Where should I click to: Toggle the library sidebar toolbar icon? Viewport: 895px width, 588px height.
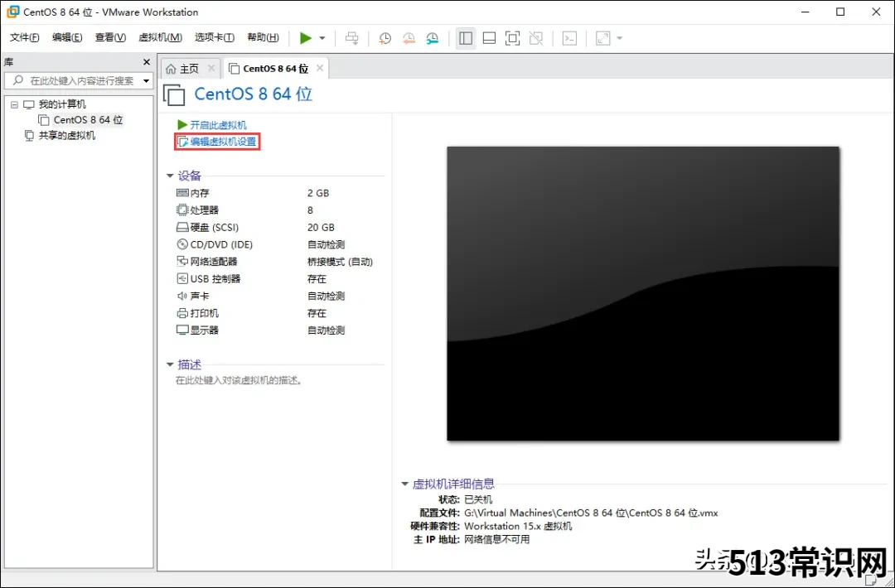466,38
